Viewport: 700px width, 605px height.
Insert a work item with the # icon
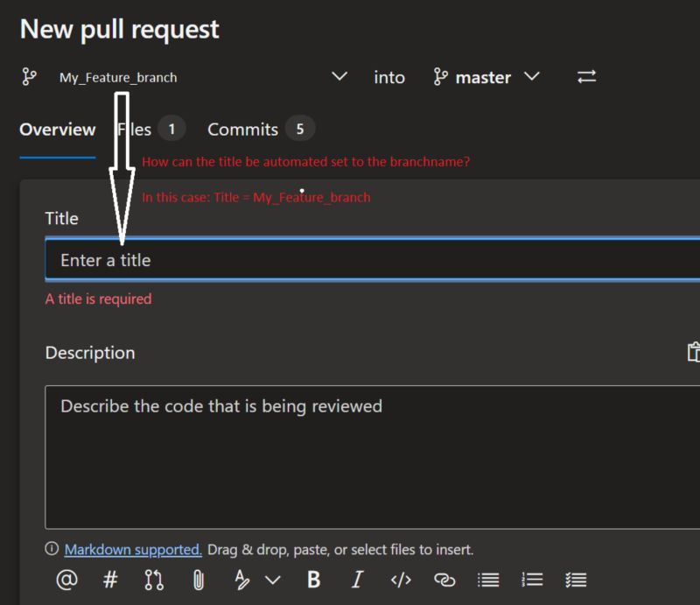tap(110, 580)
